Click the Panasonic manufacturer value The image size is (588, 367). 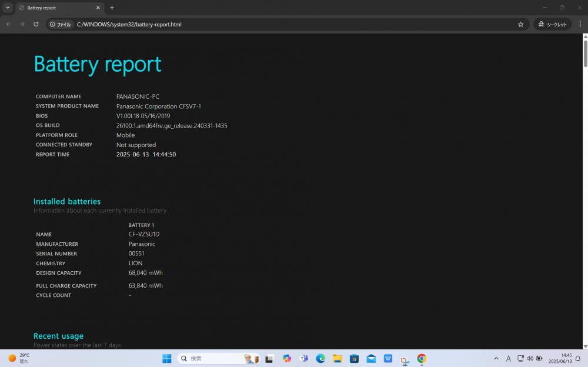142,244
